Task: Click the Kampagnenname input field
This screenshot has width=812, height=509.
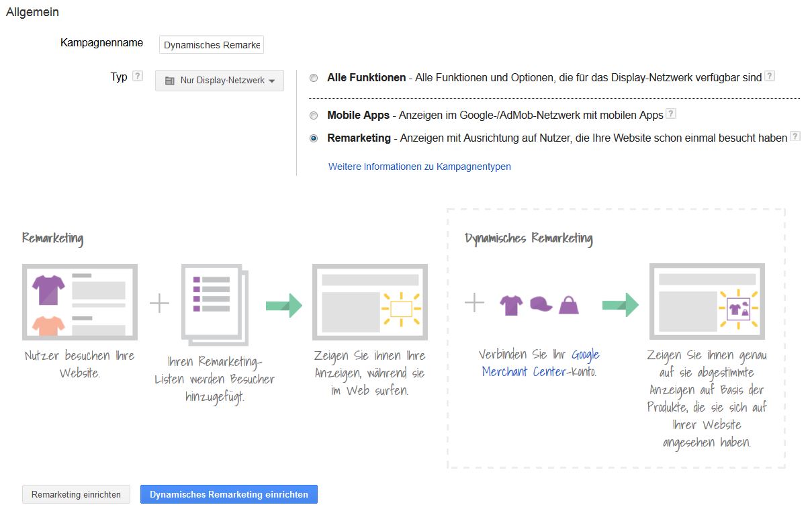Action: [212, 44]
